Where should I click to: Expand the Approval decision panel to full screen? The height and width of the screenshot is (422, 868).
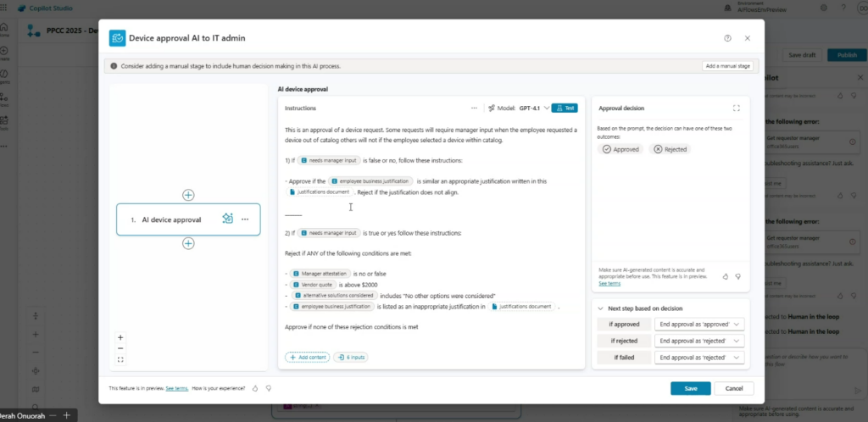click(x=737, y=108)
